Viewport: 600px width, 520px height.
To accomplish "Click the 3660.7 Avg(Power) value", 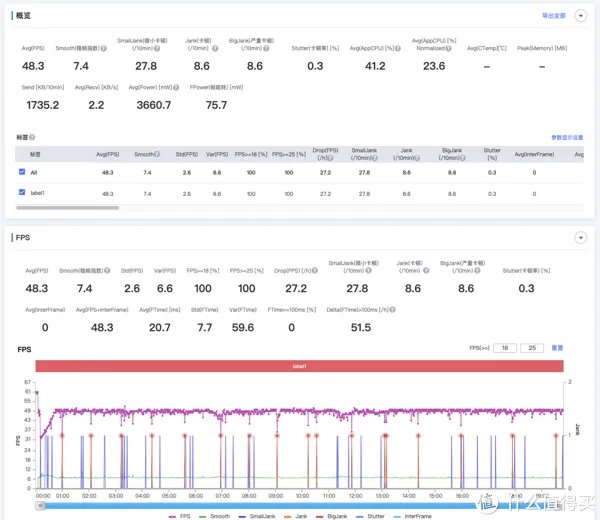I will pos(154,105).
